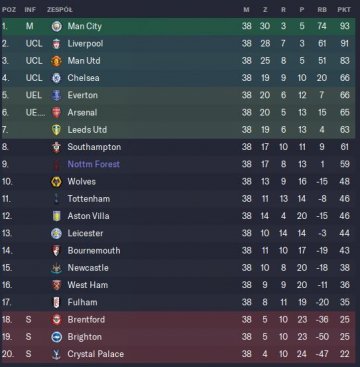Viewport: 360px width, 367px height.
Task: Click the POZ column header
Action: pyautogui.click(x=9, y=10)
